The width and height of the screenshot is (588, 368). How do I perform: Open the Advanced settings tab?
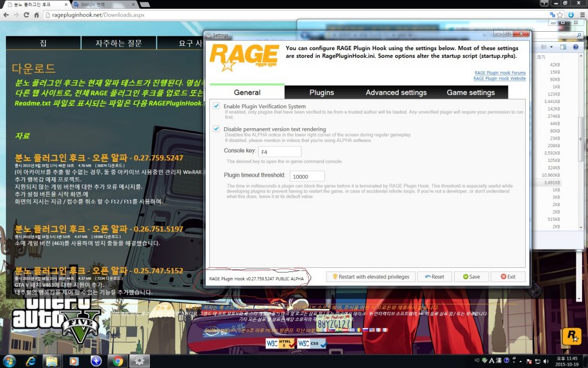(396, 92)
